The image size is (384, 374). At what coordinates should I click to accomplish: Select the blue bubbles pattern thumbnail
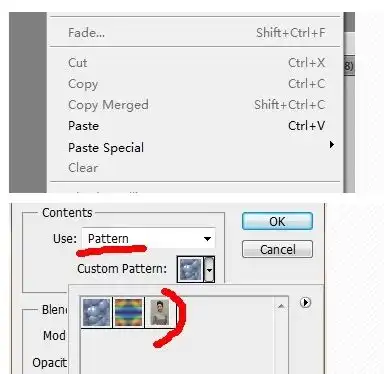[x=96, y=312]
